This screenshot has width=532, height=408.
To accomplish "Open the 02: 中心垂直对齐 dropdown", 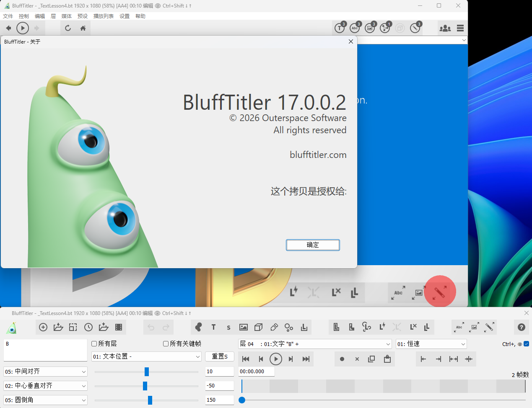I will 45,386.
